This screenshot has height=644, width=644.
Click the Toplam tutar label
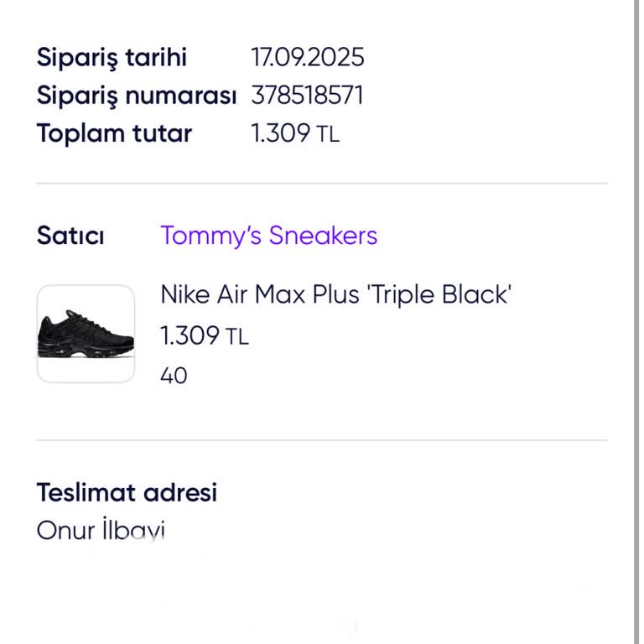114,133
